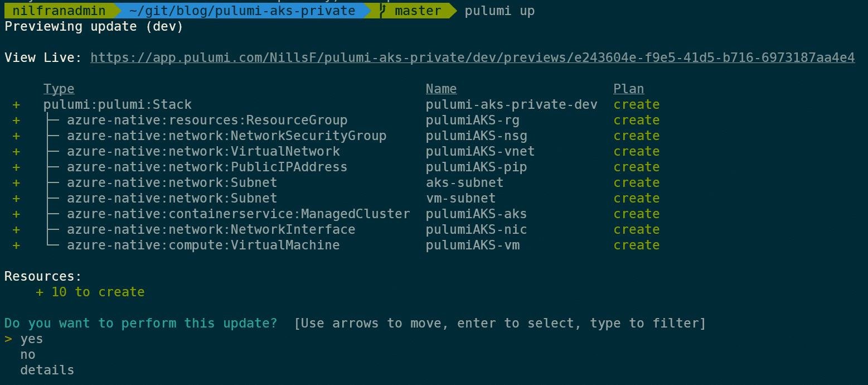868x385 pixels.
Task: Click the plus icon before '10 to create'
Action: (x=40, y=292)
